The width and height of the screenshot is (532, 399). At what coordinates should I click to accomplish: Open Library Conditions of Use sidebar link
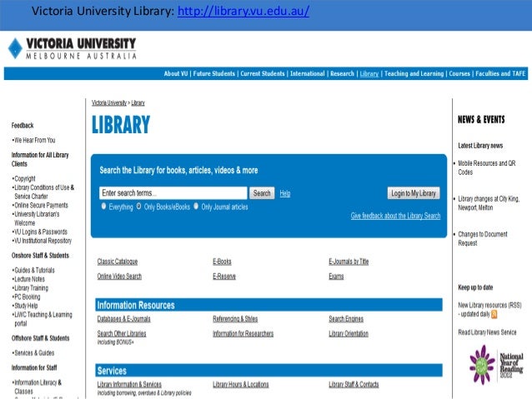coord(44,192)
